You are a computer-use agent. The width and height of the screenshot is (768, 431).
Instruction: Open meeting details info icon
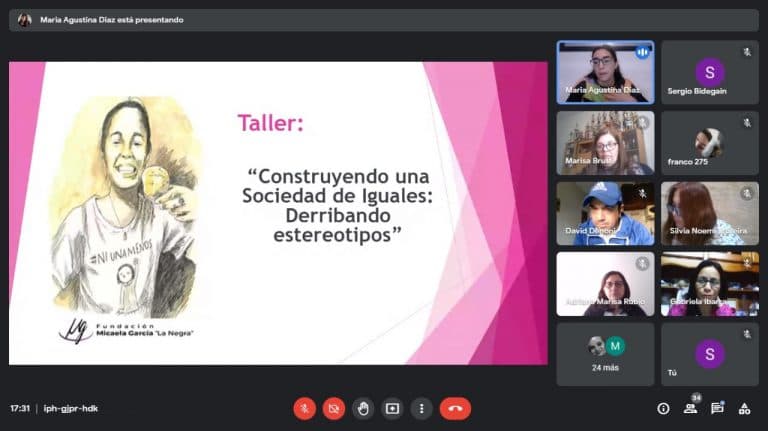tap(663, 408)
